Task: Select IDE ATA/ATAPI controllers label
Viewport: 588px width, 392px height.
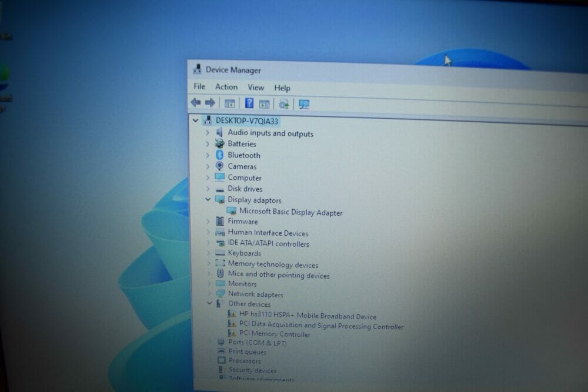Action: (268, 243)
